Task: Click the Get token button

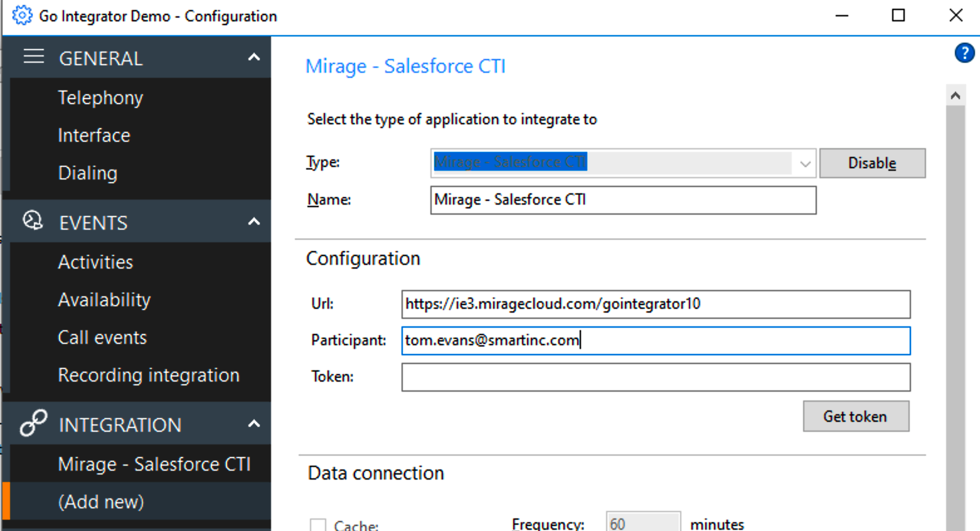Action: 856,416
